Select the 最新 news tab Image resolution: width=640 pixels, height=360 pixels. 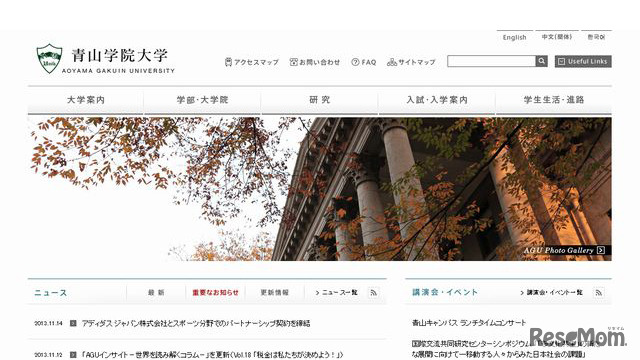(x=156, y=293)
